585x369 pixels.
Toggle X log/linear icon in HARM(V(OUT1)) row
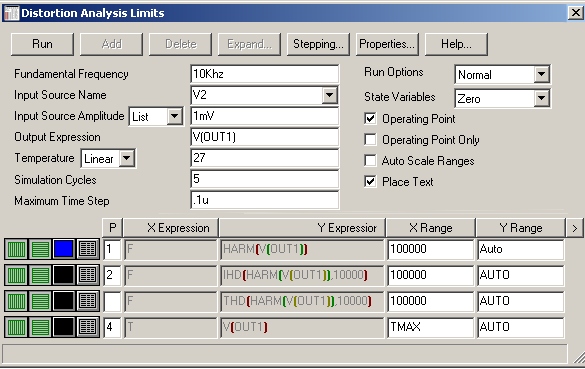[x=16, y=249]
